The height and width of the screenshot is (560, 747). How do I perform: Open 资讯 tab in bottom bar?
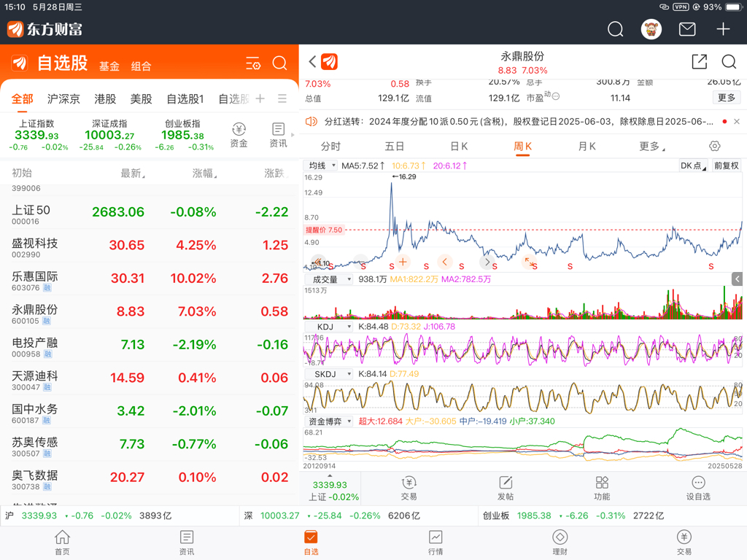(x=186, y=542)
